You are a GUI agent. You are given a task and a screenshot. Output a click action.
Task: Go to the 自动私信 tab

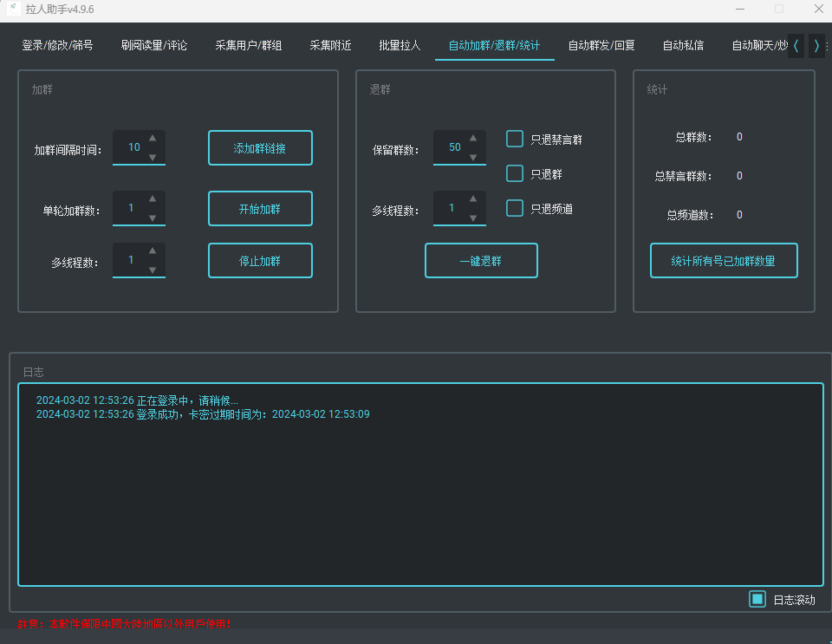click(x=683, y=45)
